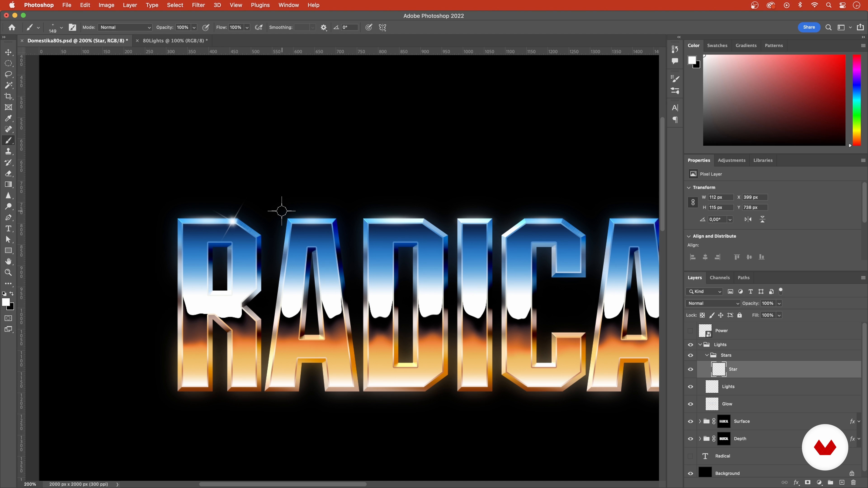Open smoothing options gear

coord(323,28)
